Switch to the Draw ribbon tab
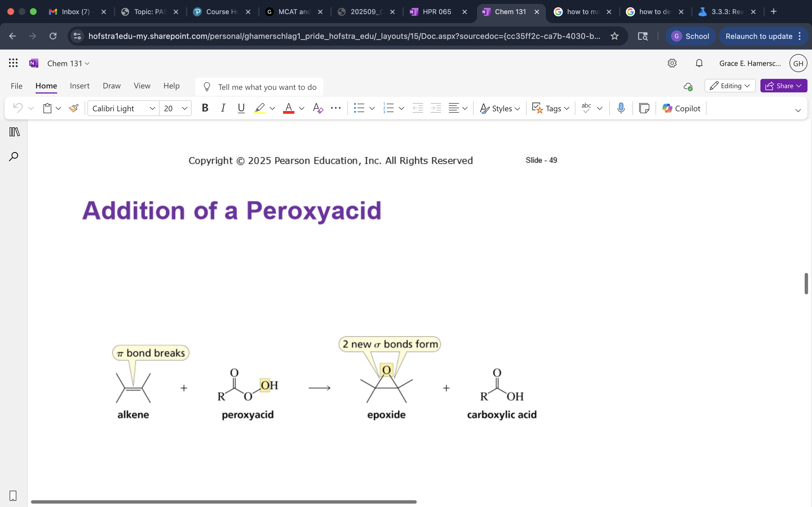 coord(111,86)
